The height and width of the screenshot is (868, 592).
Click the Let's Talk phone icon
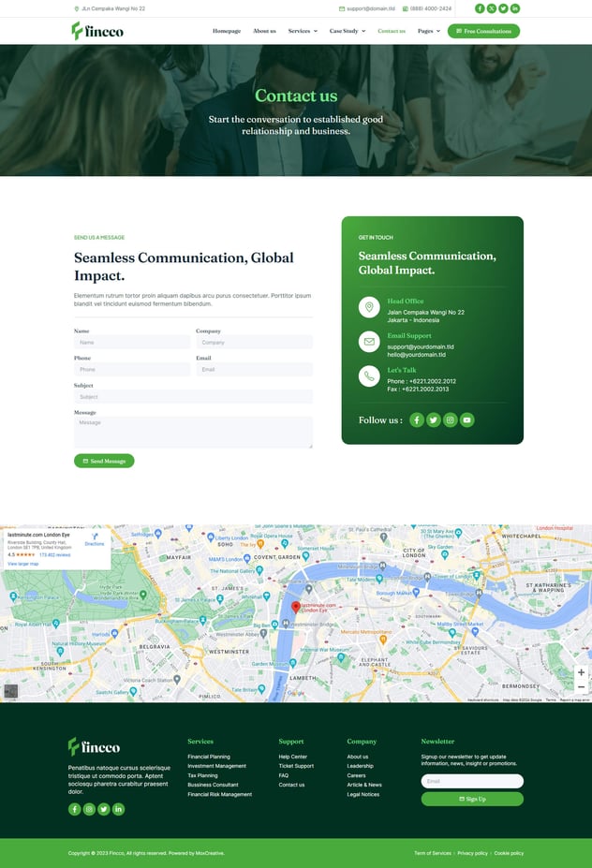click(369, 376)
